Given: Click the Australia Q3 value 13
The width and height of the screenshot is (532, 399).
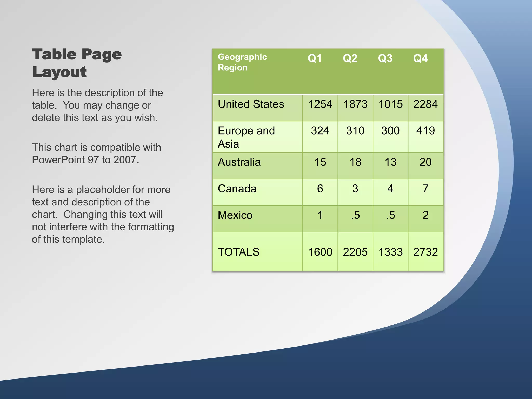Looking at the screenshot, I should [x=390, y=162].
